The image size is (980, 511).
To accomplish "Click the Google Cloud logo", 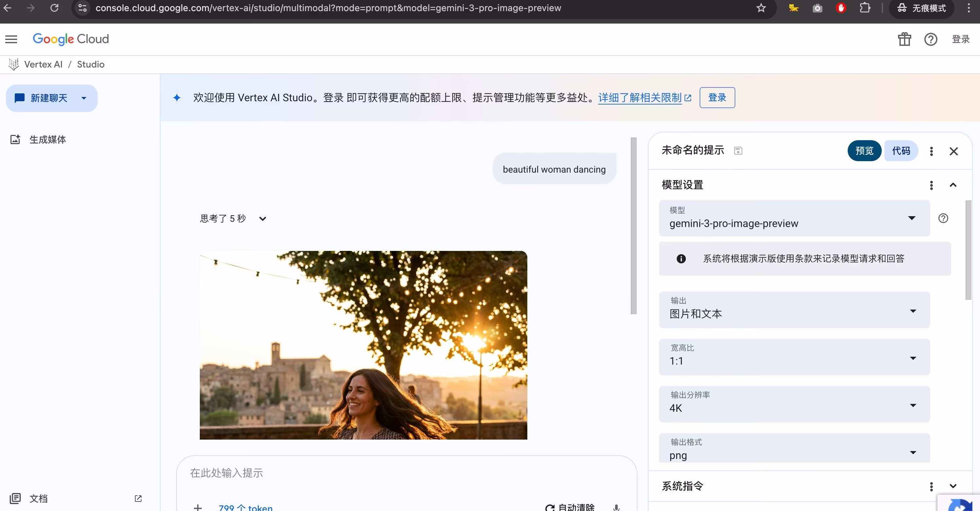I will pyautogui.click(x=71, y=39).
